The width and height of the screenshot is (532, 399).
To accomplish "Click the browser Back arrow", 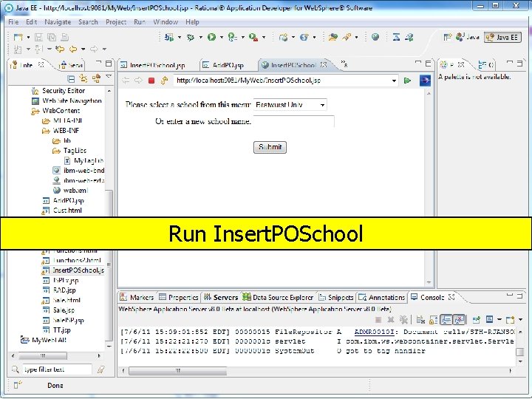I will [126, 81].
